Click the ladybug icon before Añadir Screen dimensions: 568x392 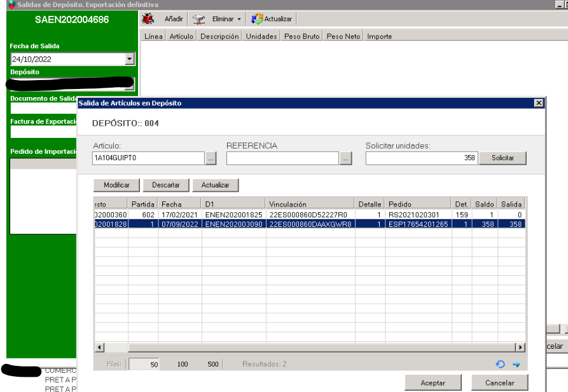[x=148, y=19]
